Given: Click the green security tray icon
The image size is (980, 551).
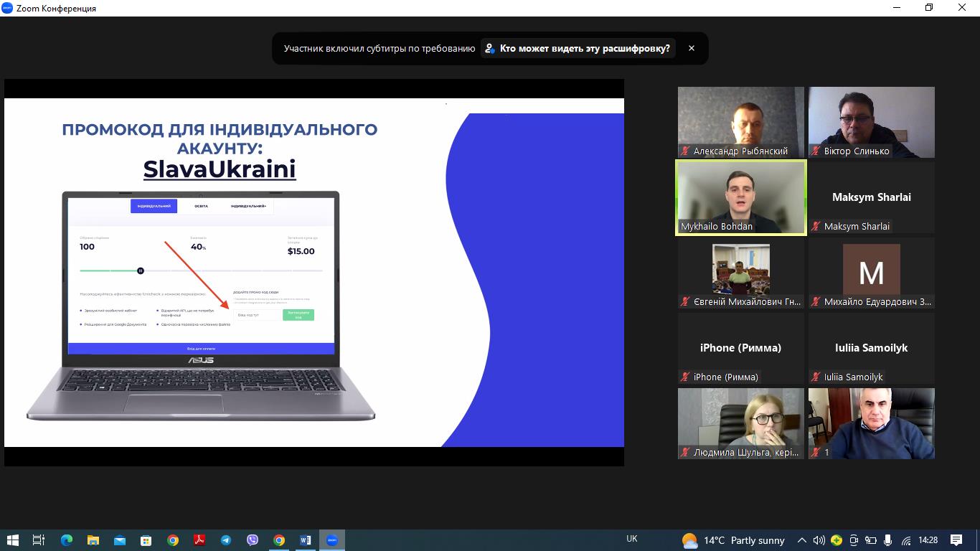Looking at the screenshot, I should coord(837,540).
